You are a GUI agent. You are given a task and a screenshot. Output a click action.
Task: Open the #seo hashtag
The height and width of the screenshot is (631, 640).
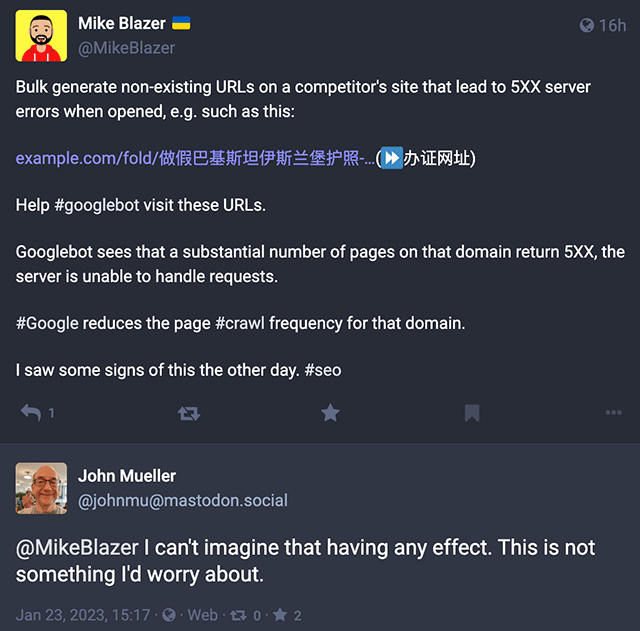321,370
